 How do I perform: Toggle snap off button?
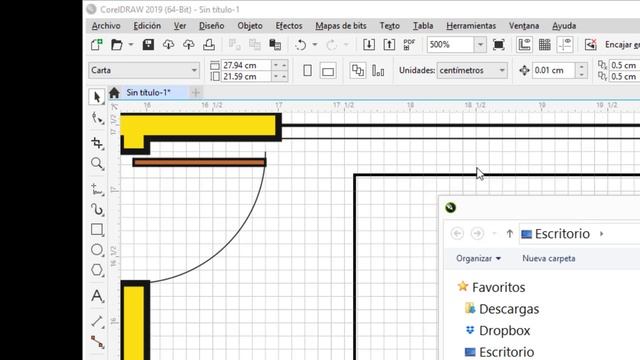click(x=591, y=44)
